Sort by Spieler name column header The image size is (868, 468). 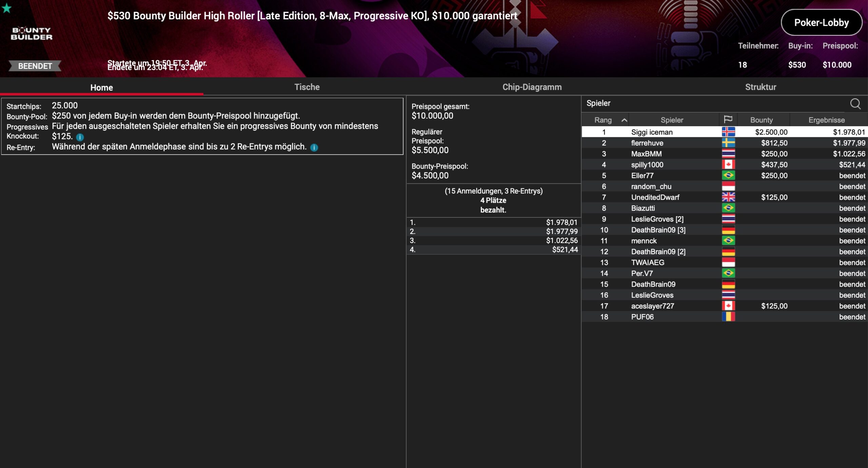(671, 120)
